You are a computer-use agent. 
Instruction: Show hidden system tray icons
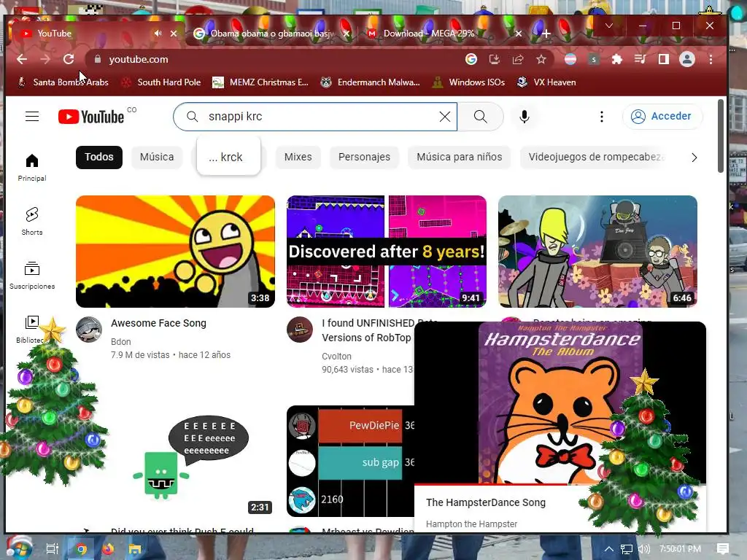[609, 549]
